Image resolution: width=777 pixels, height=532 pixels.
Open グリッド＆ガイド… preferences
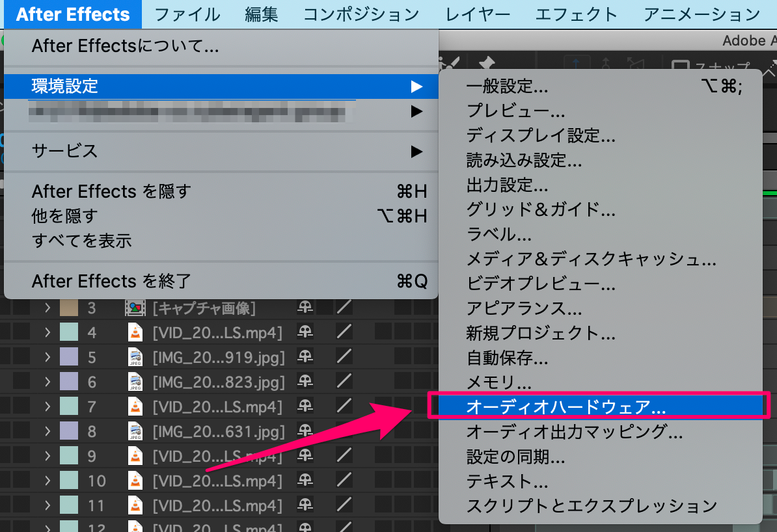tap(601, 209)
